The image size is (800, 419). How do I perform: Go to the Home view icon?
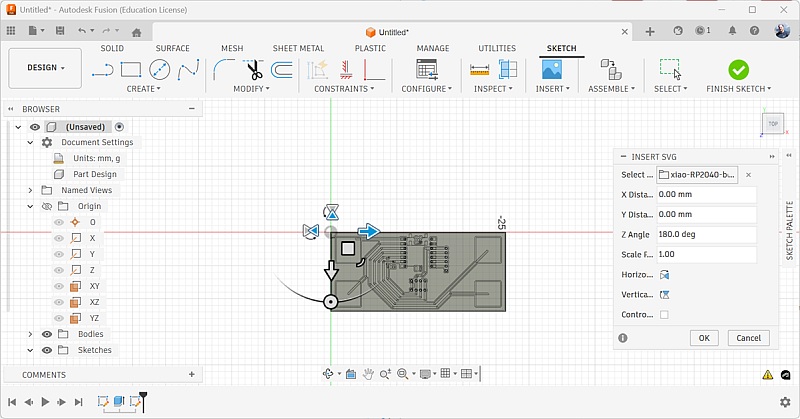136,33
